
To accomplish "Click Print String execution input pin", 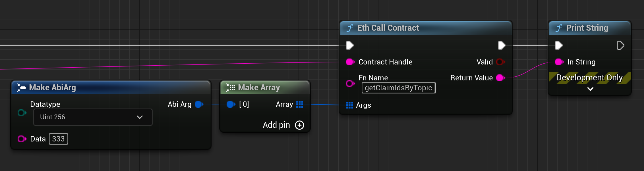I will click(559, 45).
